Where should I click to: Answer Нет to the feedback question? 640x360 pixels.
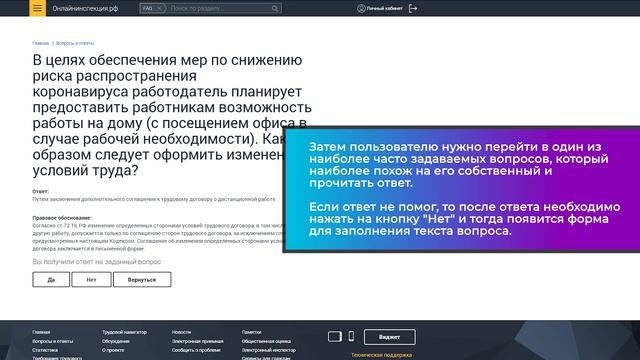point(91,280)
